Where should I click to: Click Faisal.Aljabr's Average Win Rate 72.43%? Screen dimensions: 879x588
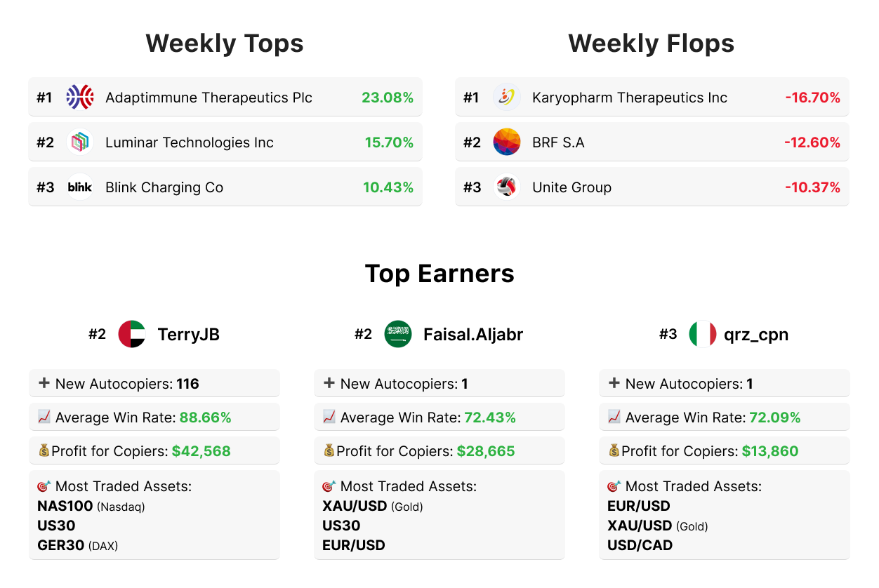coord(489,417)
